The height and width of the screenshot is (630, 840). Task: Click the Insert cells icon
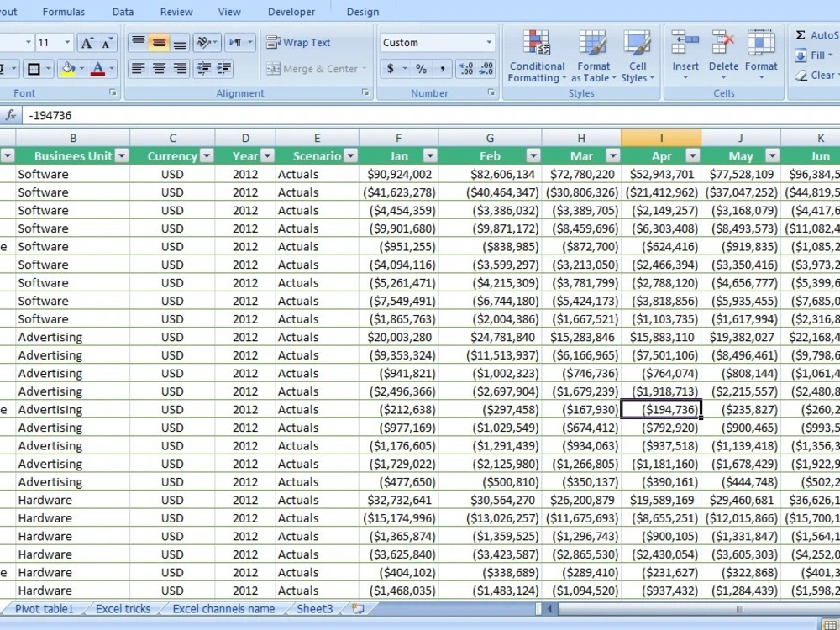click(685, 42)
